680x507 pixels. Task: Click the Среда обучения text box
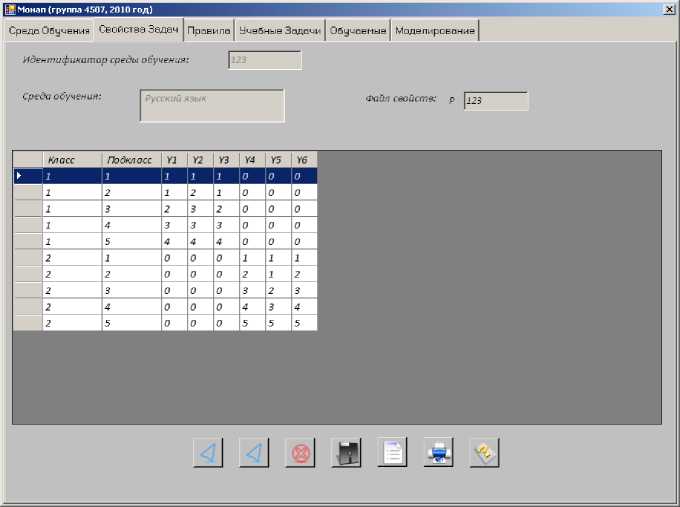coord(212,106)
